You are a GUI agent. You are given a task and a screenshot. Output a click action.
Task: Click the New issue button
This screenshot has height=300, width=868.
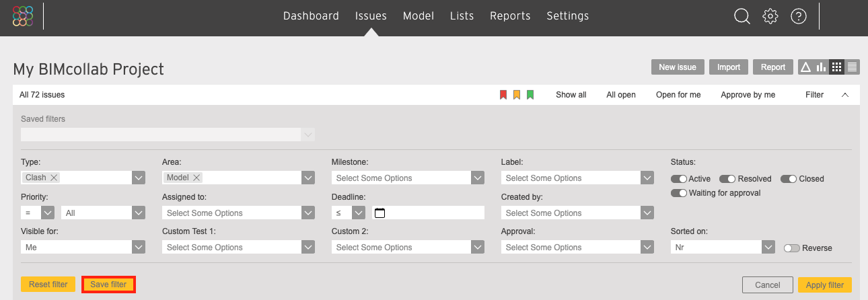pyautogui.click(x=678, y=67)
